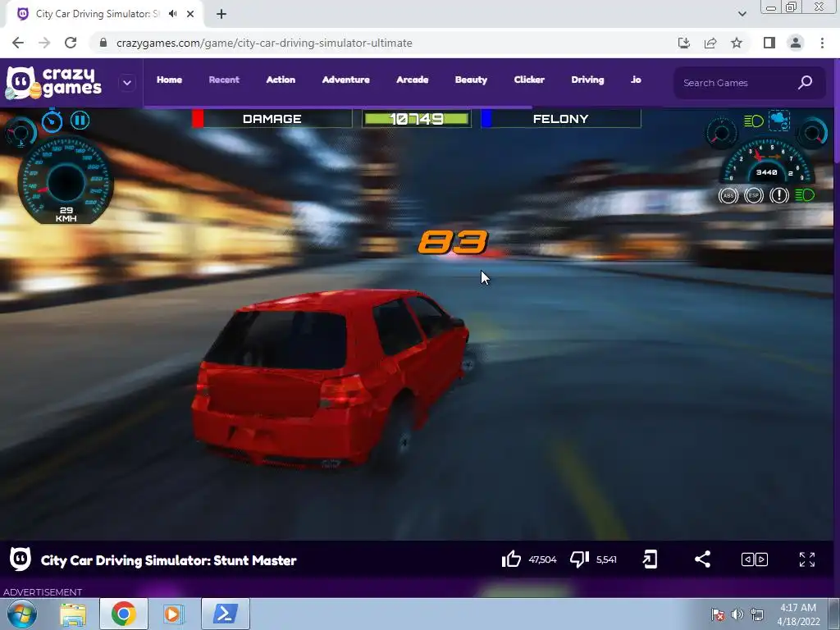840x630 pixels.
Task: View site info via padlock icon
Action: click(x=103, y=43)
